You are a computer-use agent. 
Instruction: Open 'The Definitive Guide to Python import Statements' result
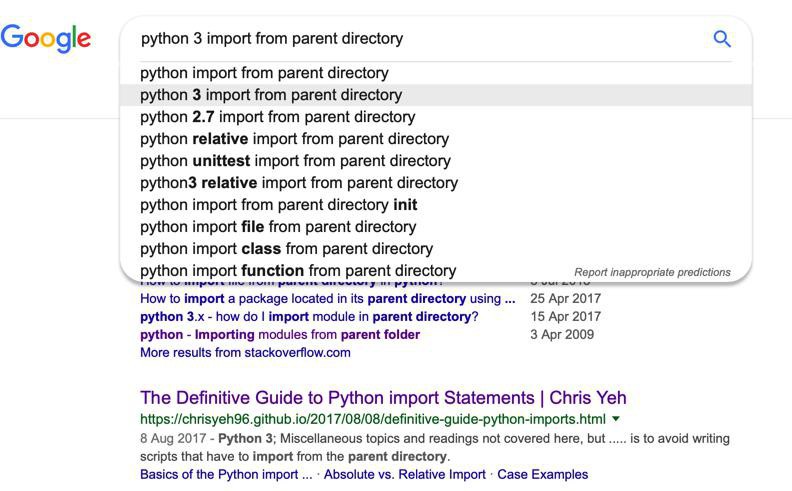tap(383, 398)
